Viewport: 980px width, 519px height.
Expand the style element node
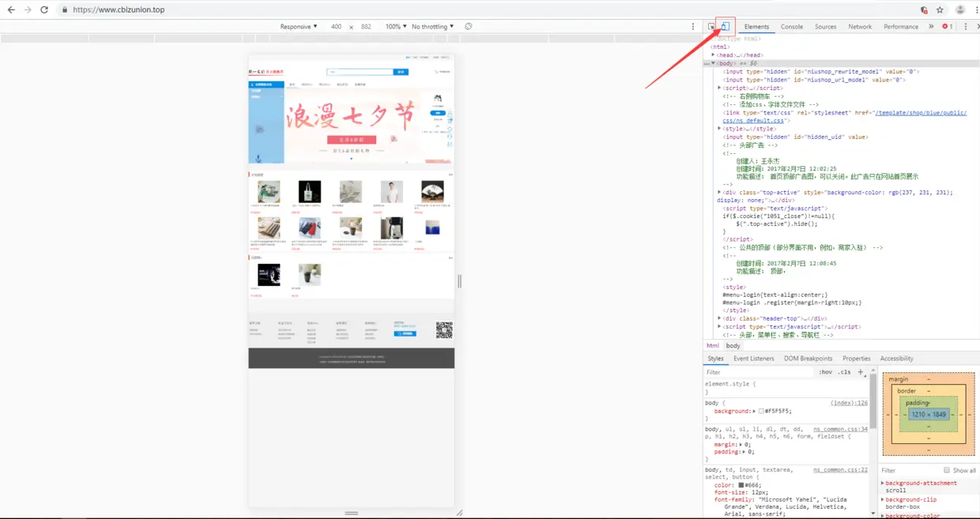pyautogui.click(x=719, y=128)
